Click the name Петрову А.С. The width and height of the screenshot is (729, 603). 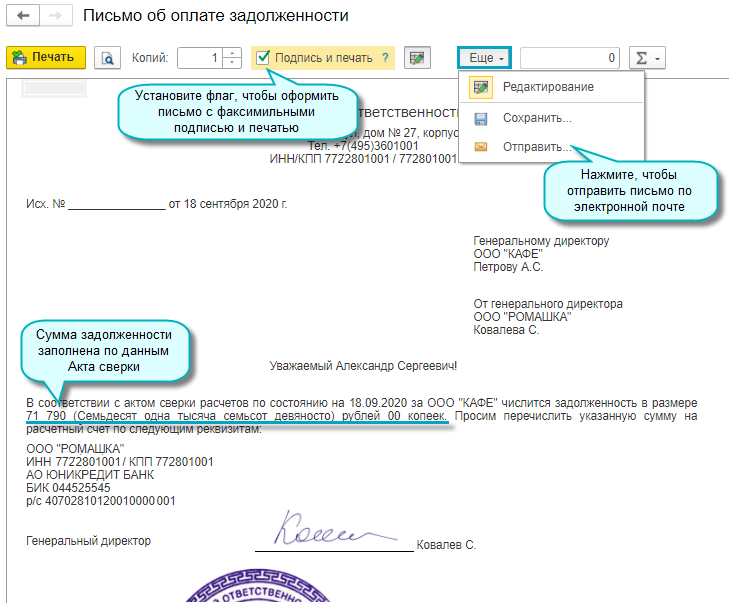click(508, 267)
